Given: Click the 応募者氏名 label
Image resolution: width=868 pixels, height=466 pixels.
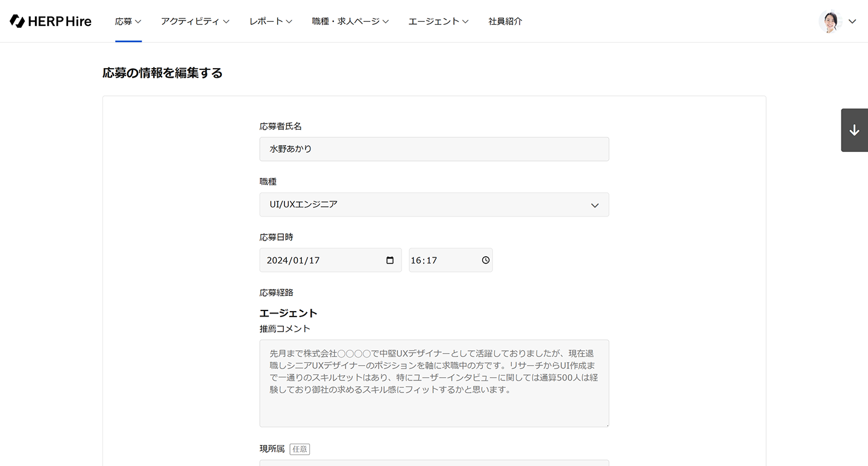Looking at the screenshot, I should tap(281, 126).
